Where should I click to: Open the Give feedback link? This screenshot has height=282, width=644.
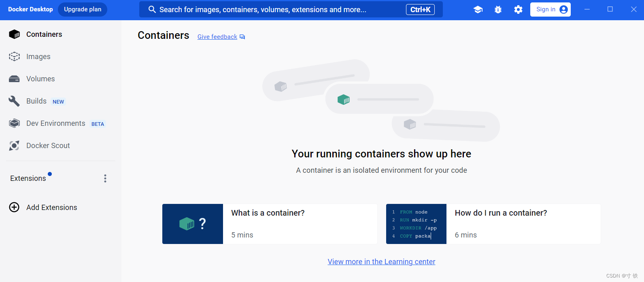tap(217, 37)
